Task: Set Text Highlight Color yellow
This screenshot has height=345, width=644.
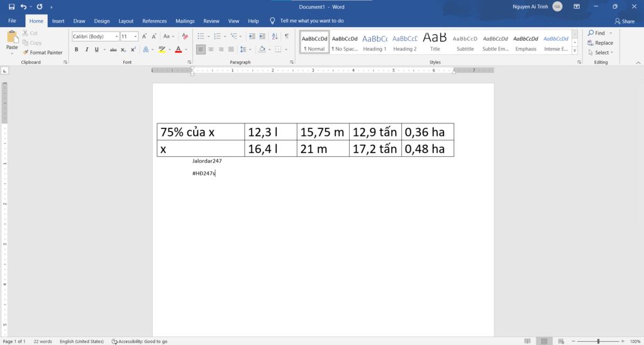Action: [162, 50]
